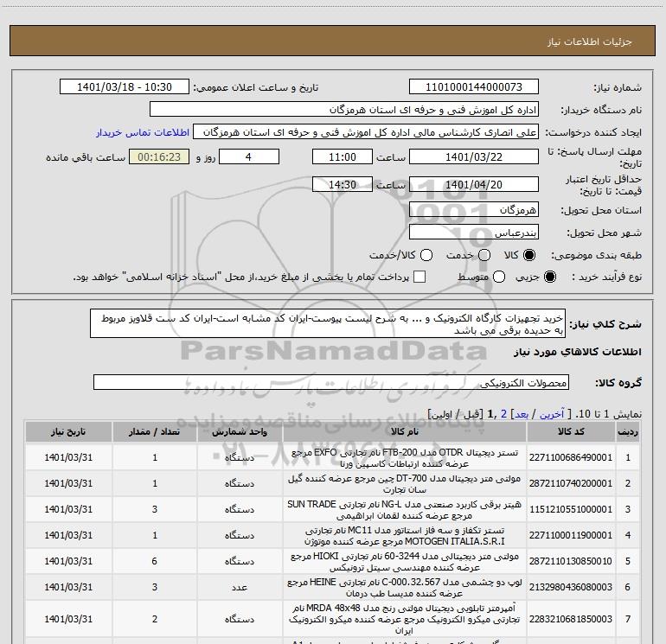Image resolution: width=666 pixels, height=644 pixels.
Task: Click item code 2283210681850003
Action: 571,620
